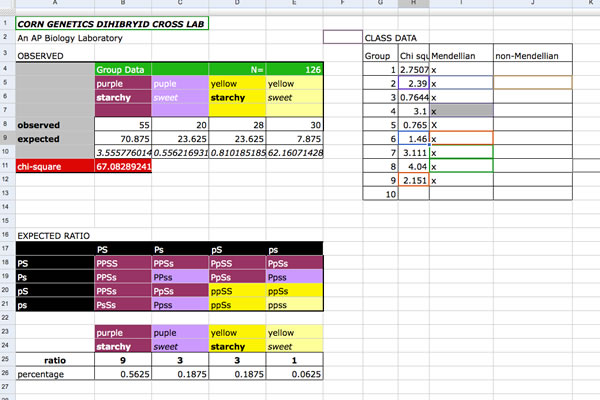Click the PPSS genotype cell

123,263
